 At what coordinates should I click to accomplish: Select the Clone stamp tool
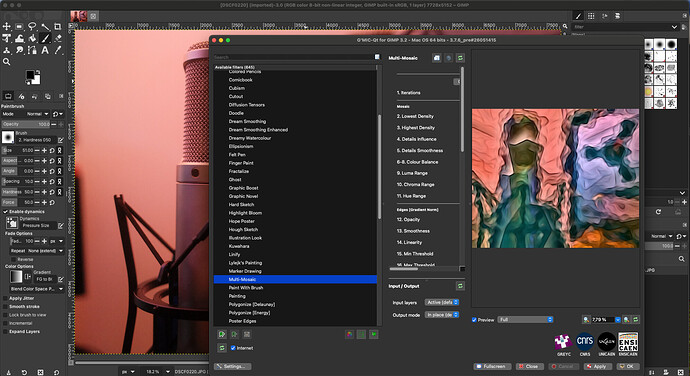[7, 51]
